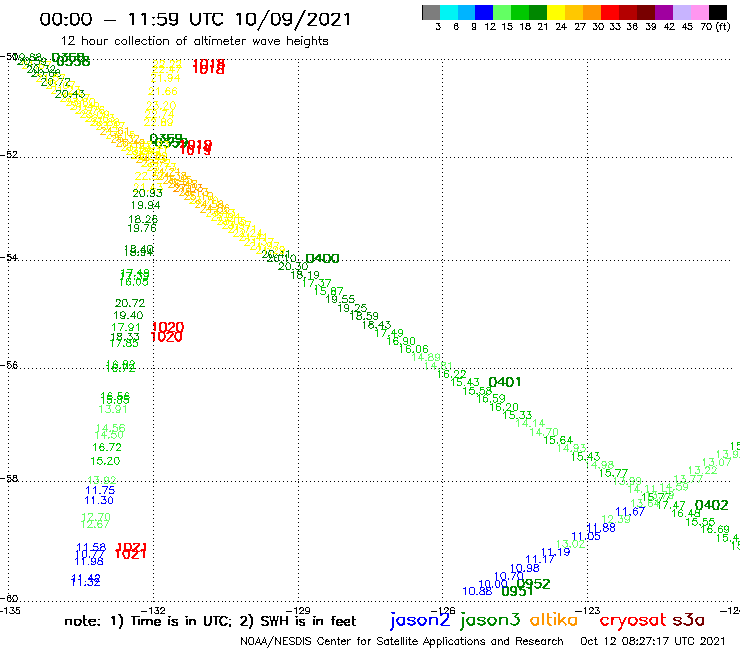Screen dimensions: 740x650
Task: Choose the bright red legend swatch
Action: coord(610,12)
